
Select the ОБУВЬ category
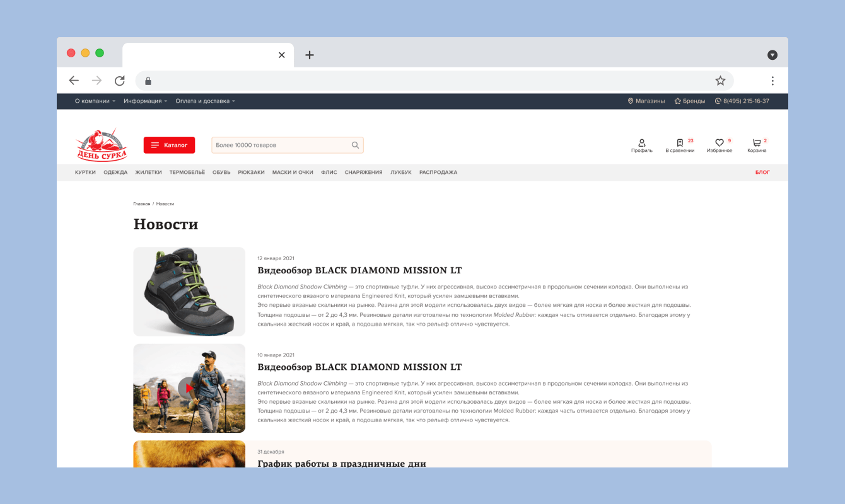pos(221,173)
